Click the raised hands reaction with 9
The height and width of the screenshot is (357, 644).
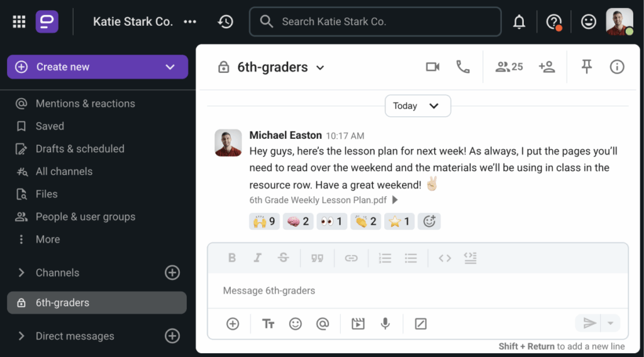click(x=264, y=221)
